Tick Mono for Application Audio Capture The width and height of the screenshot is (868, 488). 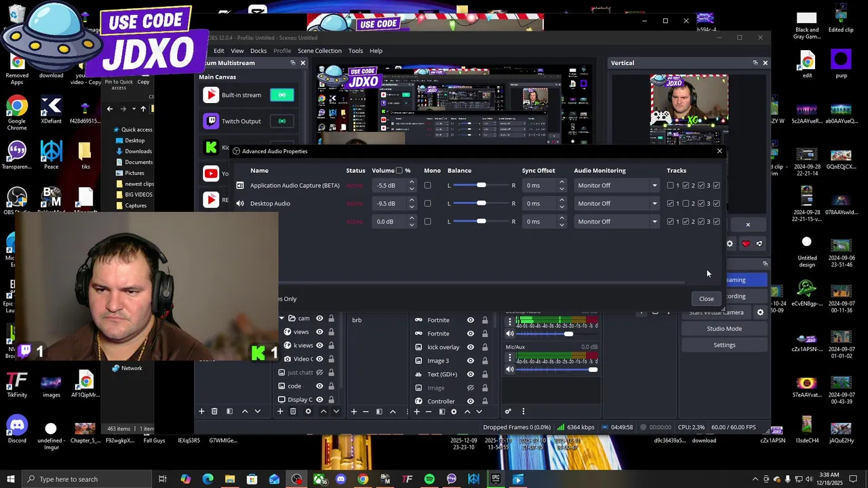[427, 186]
